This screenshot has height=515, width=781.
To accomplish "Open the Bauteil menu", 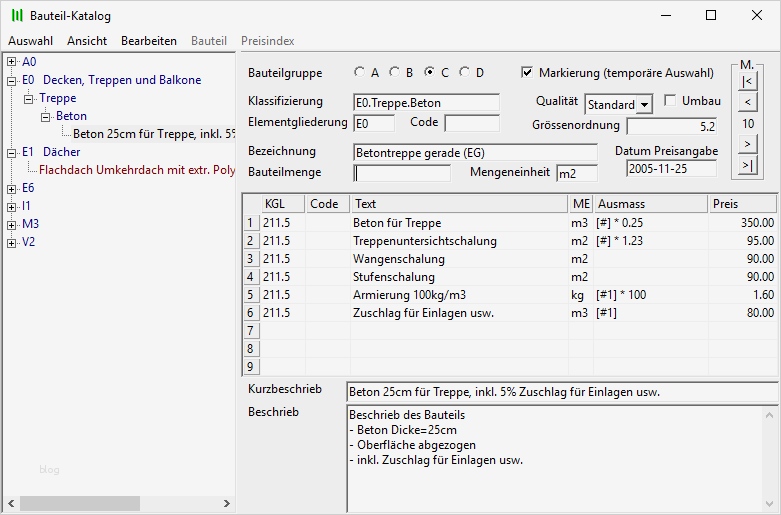I will (209, 41).
